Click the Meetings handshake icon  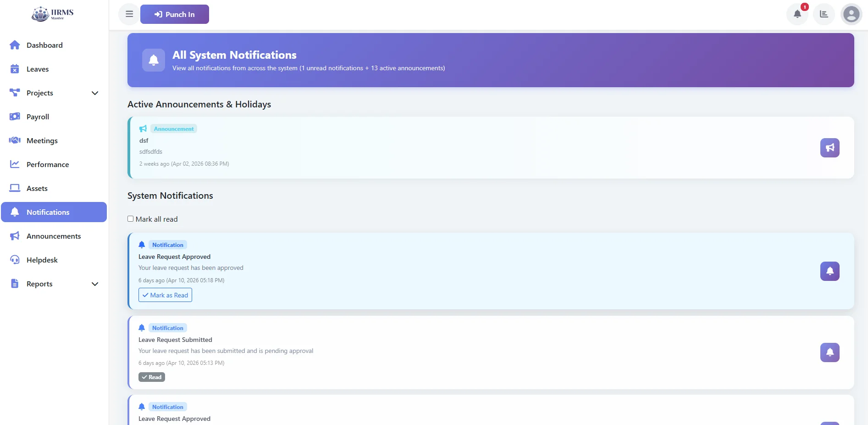tap(15, 140)
